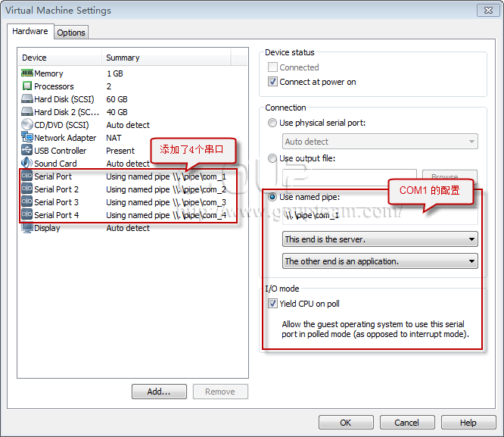This screenshot has width=504, height=437.
Task: Switch to the Options tab
Action: (x=71, y=33)
